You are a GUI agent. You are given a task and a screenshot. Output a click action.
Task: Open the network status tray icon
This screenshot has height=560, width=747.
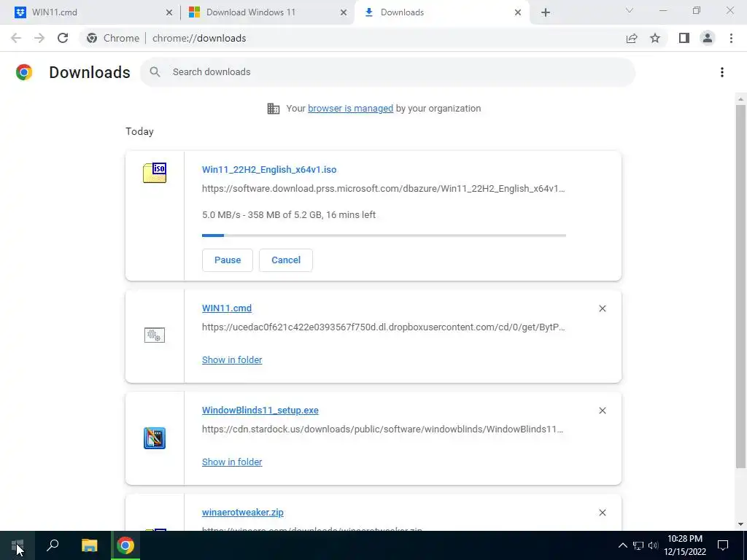pos(638,545)
